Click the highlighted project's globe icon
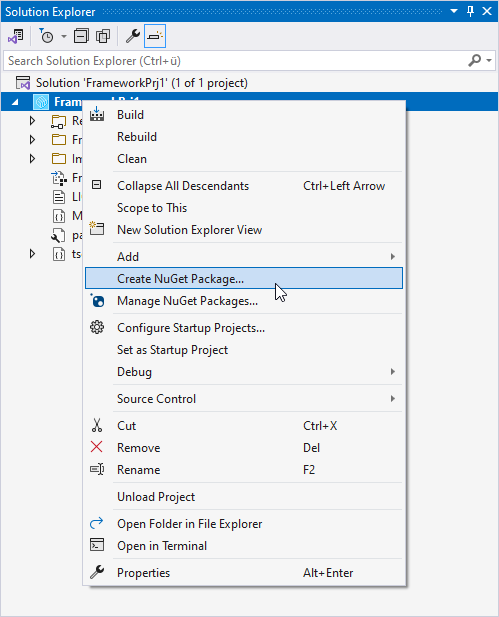499x617 pixels. 41,102
